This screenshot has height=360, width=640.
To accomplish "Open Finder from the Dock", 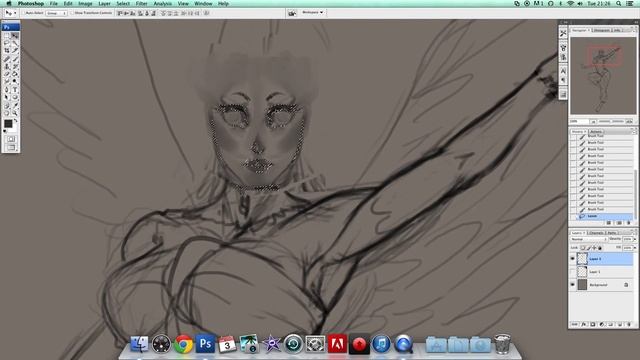I will pyautogui.click(x=139, y=344).
